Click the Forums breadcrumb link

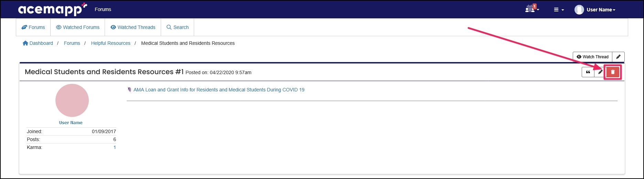click(72, 43)
